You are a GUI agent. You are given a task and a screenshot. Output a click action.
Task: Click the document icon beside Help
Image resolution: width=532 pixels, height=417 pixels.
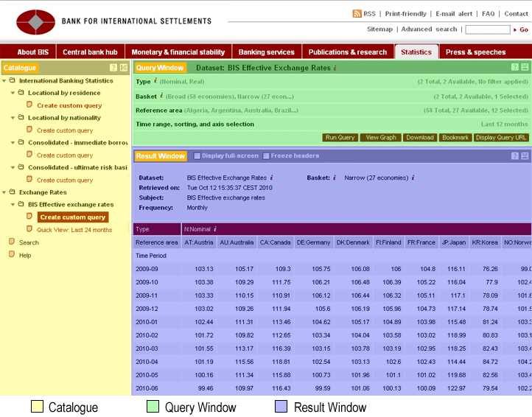pos(12,254)
